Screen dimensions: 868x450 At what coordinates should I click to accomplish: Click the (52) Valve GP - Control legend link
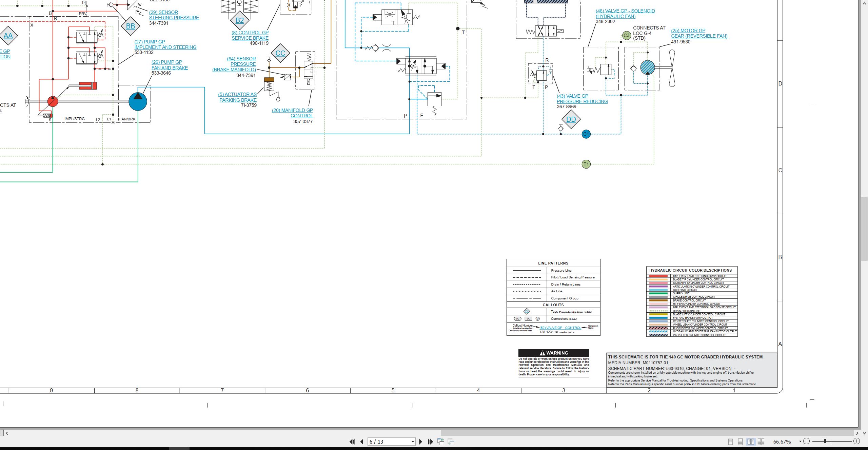tap(560, 328)
